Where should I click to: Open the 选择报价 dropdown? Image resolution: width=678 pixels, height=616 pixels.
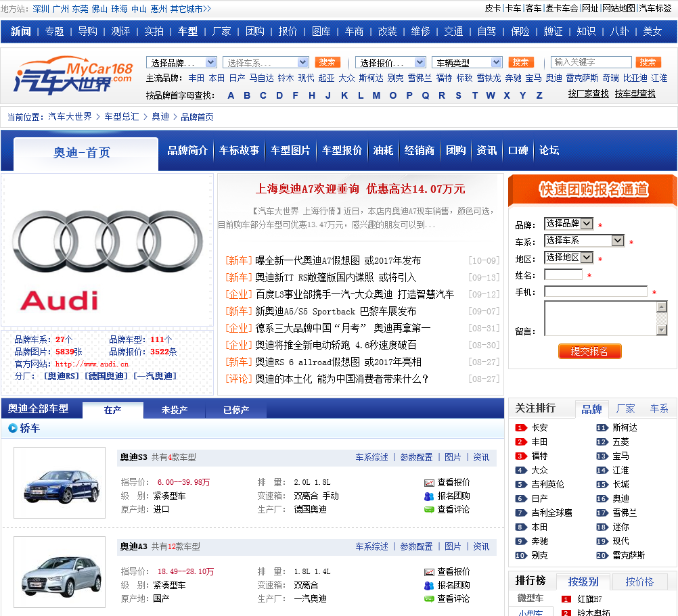coord(390,63)
